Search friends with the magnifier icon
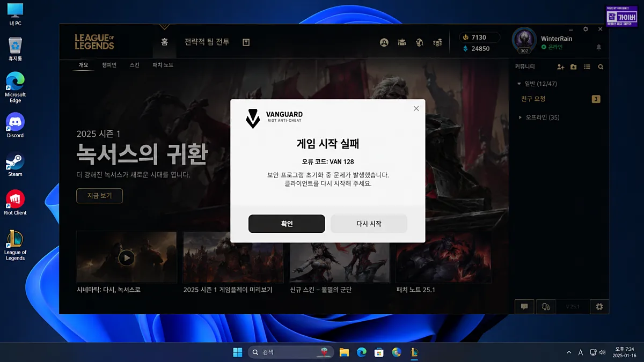644x362 pixels. pos(601,67)
